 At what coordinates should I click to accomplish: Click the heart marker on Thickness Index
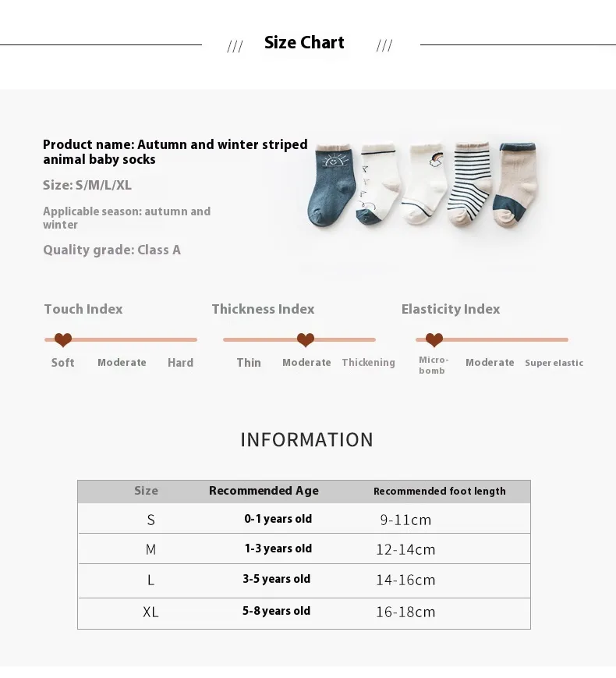(306, 340)
